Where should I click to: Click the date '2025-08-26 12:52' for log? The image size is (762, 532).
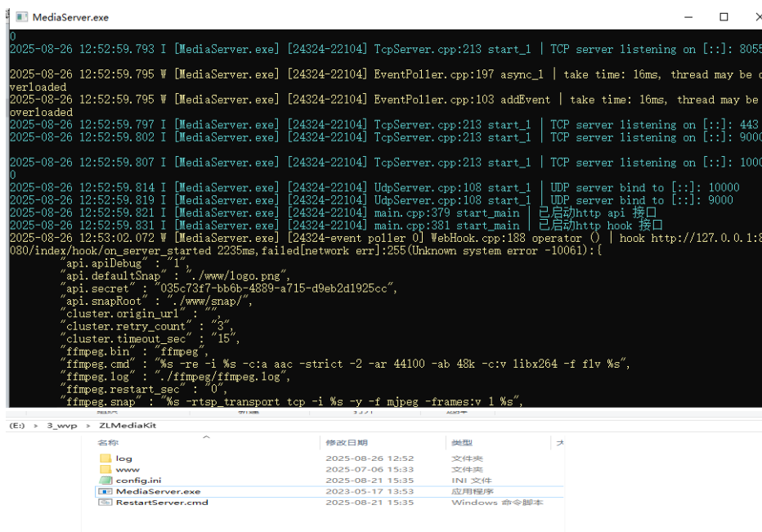tap(370, 458)
